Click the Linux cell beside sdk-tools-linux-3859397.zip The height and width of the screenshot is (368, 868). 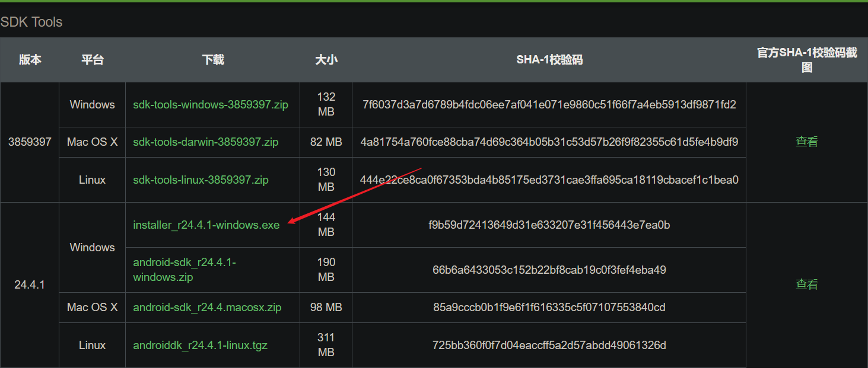click(92, 180)
